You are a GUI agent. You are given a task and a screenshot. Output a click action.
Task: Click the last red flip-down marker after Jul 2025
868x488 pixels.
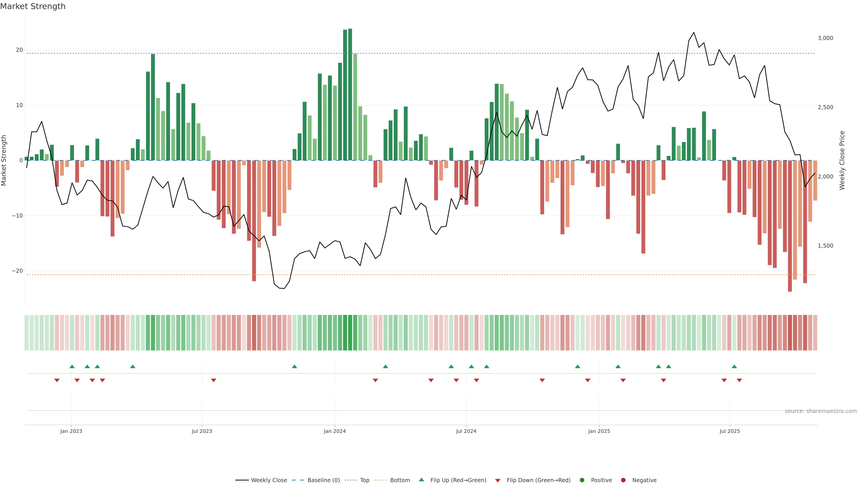tap(739, 380)
